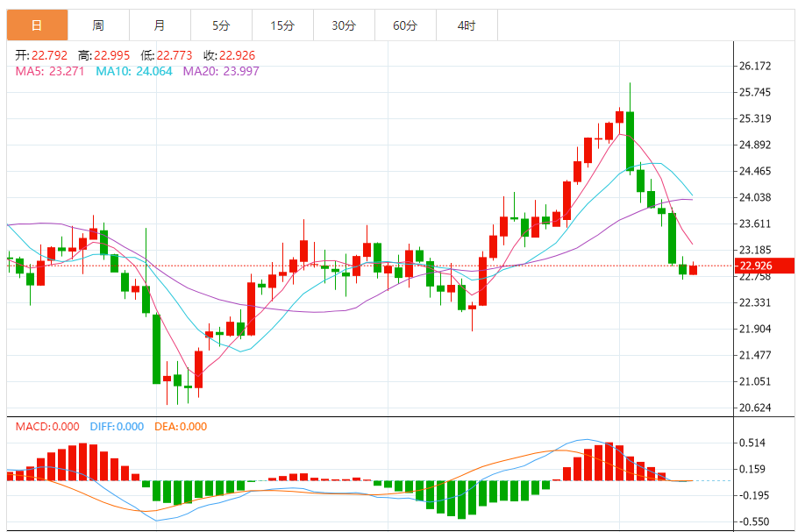Click the 26.172 price axis label

[755, 66]
